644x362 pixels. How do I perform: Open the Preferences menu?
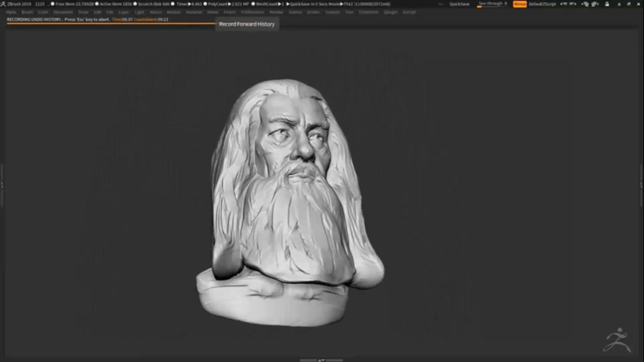(252, 12)
